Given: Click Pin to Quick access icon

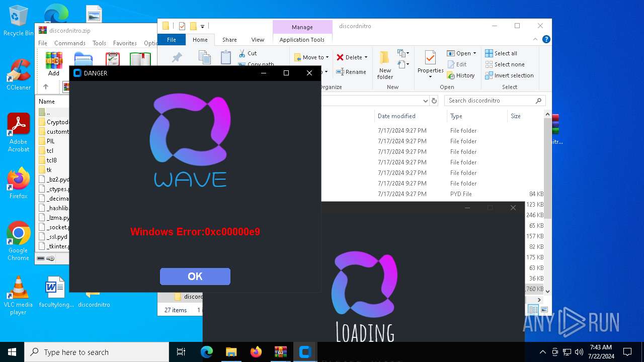Looking at the screenshot, I should click(x=177, y=58).
